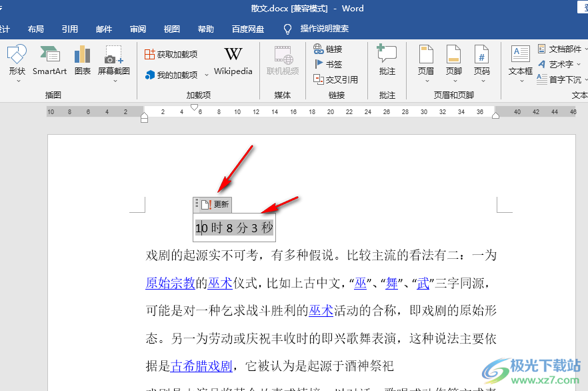The width and height of the screenshot is (588, 391).
Task: Add a Drop Cap (首字下沉)
Action: [559, 79]
